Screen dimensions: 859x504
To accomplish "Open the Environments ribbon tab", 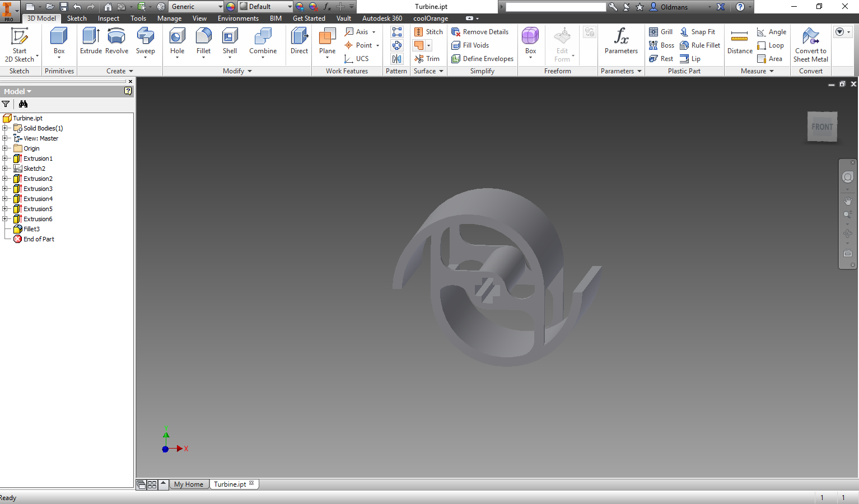I will tap(238, 18).
